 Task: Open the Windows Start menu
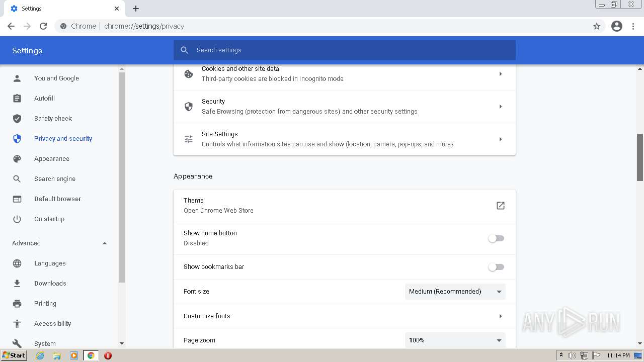point(14,355)
